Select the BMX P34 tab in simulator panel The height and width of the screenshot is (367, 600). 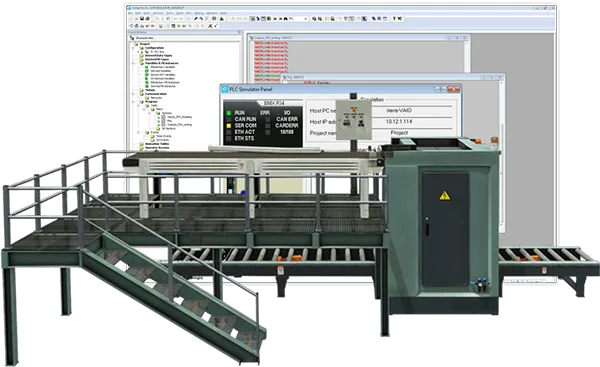coord(274,103)
